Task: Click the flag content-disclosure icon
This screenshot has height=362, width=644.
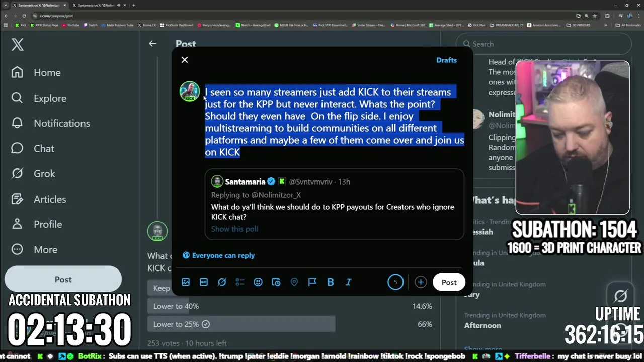Action: [x=312, y=282]
